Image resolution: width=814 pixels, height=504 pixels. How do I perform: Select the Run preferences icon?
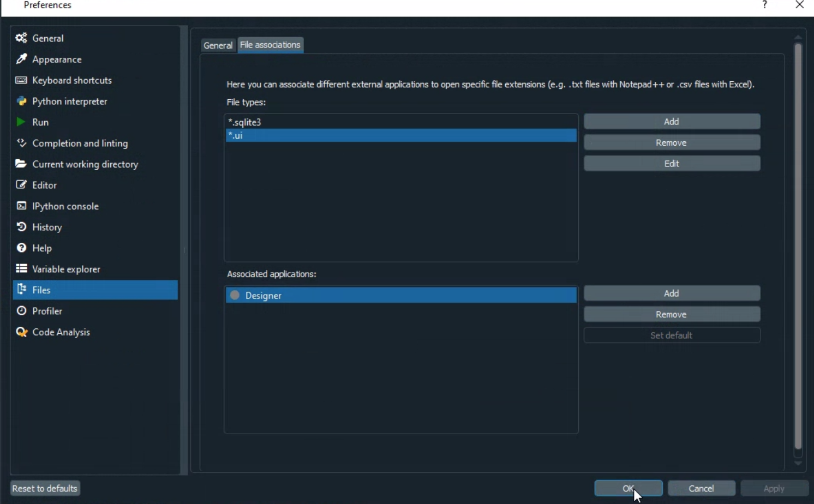coord(21,122)
